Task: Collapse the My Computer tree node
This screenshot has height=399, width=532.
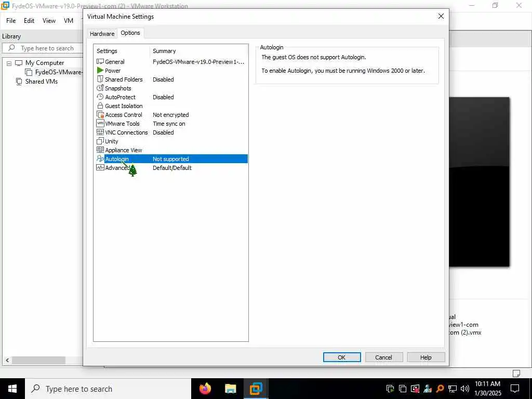Action: (9, 63)
